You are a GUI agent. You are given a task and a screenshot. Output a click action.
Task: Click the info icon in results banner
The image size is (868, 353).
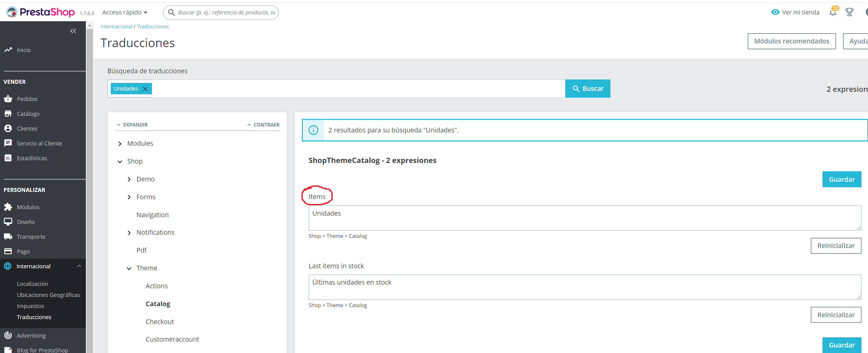click(313, 130)
